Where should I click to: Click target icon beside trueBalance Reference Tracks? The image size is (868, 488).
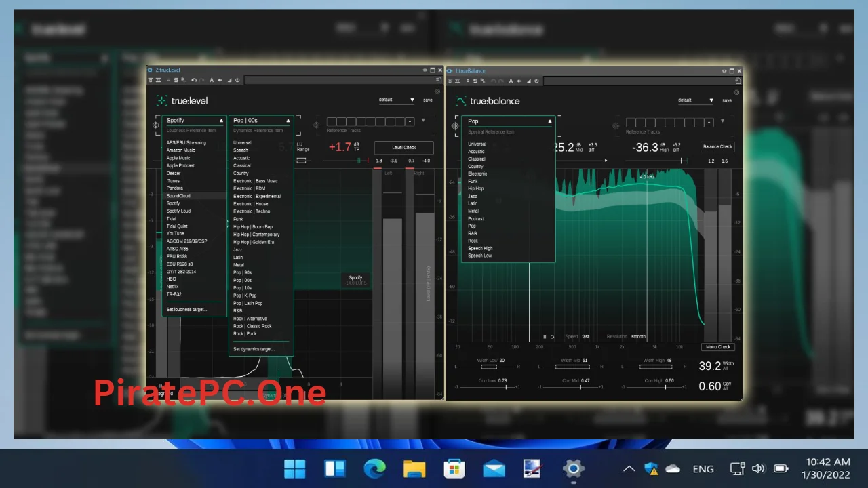(x=616, y=126)
